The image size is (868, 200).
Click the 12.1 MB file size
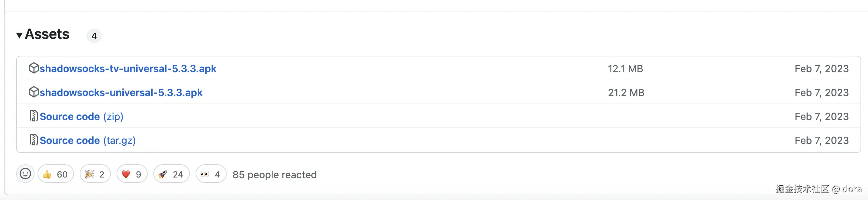point(625,69)
